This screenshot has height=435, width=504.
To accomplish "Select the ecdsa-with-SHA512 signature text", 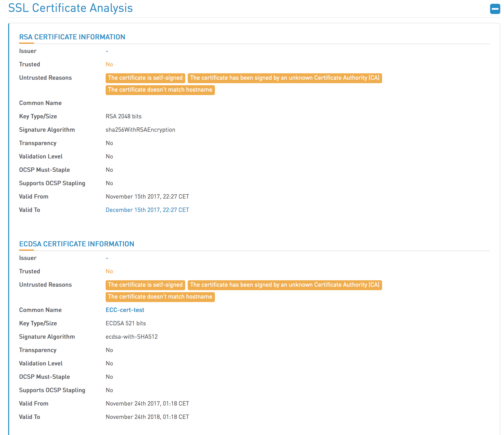I will [x=132, y=337].
